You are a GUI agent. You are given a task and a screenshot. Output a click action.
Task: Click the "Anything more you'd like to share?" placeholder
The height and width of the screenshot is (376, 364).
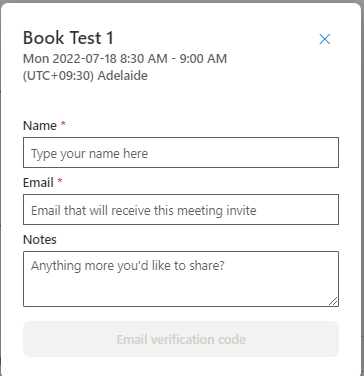128,266
